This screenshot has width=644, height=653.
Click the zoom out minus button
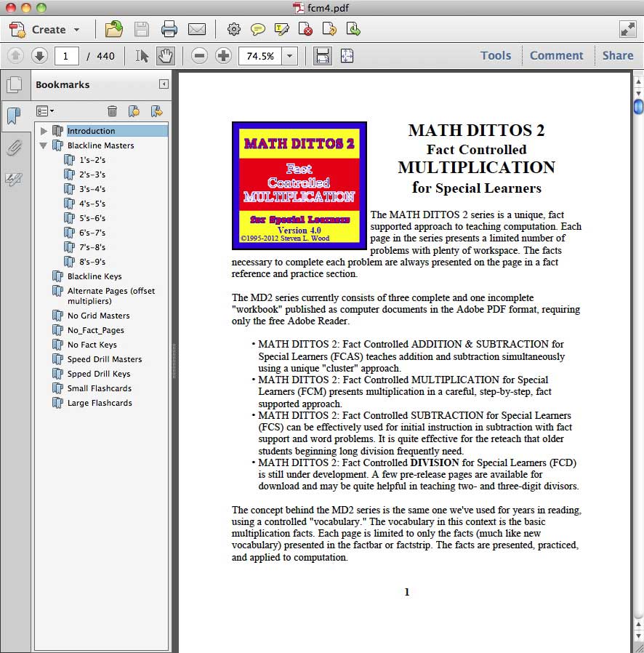click(199, 56)
